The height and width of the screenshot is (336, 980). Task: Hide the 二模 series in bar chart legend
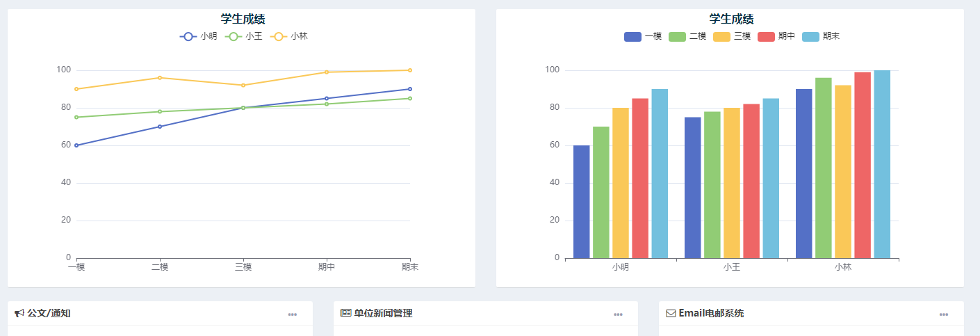(x=687, y=36)
